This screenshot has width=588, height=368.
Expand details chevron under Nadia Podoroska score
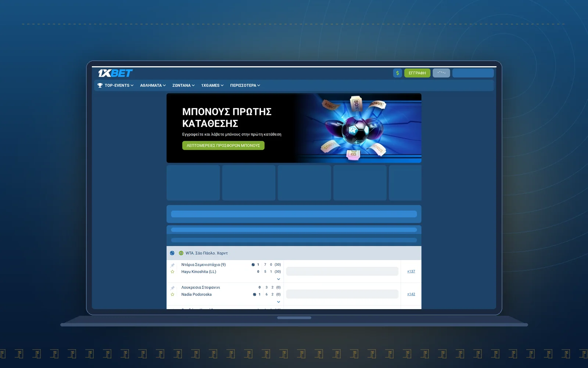(x=279, y=302)
